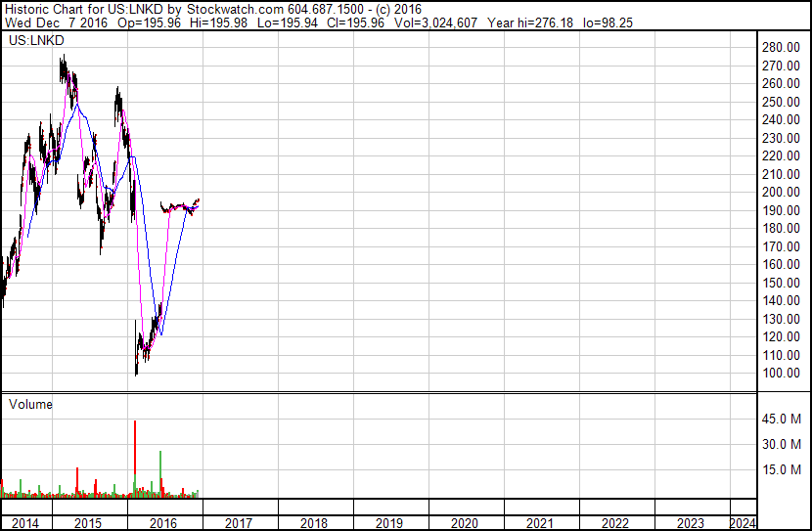Select the 2023 year axis label
812x531 pixels.
(691, 523)
